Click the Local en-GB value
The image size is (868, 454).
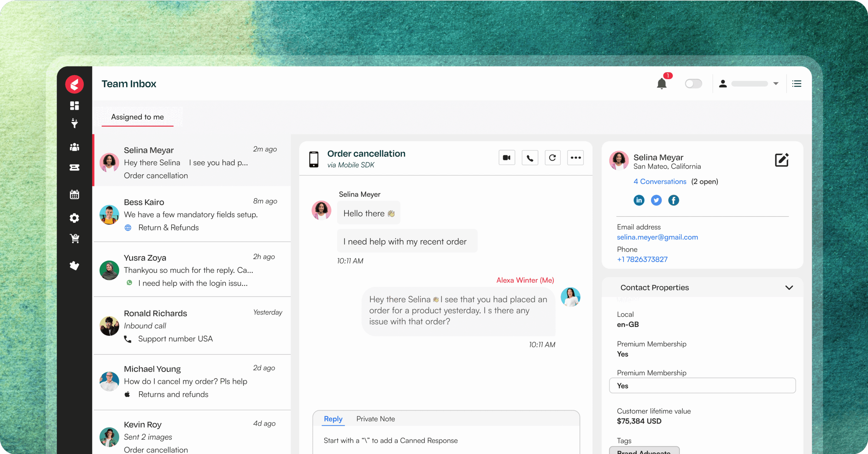(x=628, y=324)
